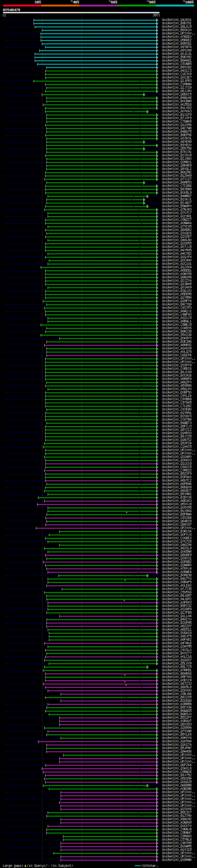Select hit label UniRef100_B4CTQ9
Viewport: 197px width, 868px height.
tap(177, 304)
